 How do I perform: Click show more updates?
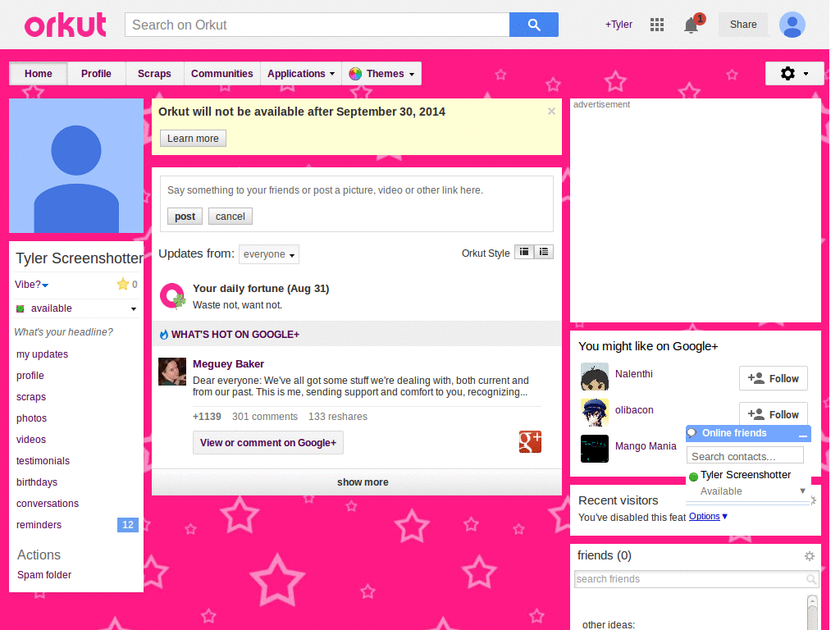(x=357, y=482)
